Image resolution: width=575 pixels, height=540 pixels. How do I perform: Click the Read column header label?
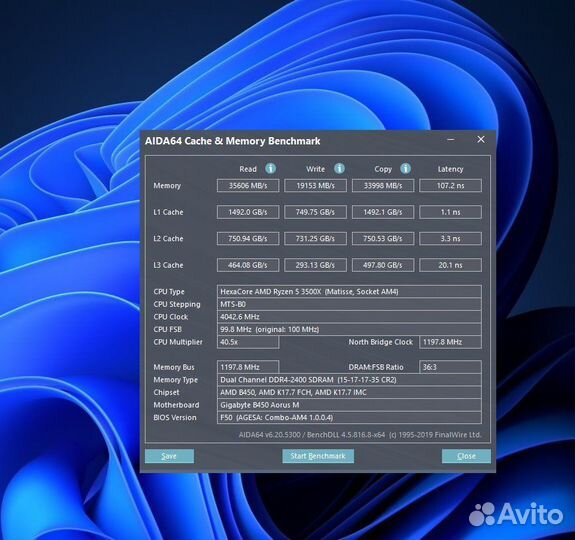(248, 169)
